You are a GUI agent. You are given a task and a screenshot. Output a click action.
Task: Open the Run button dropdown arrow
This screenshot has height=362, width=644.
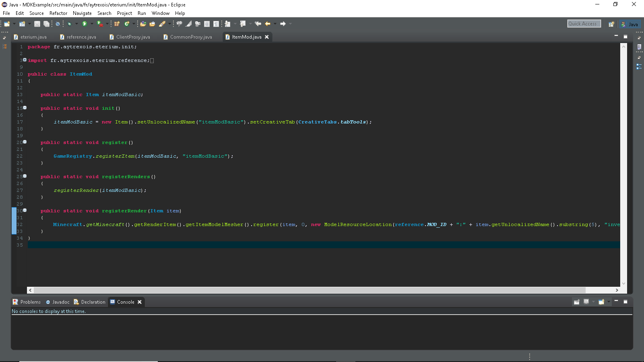tap(92, 24)
